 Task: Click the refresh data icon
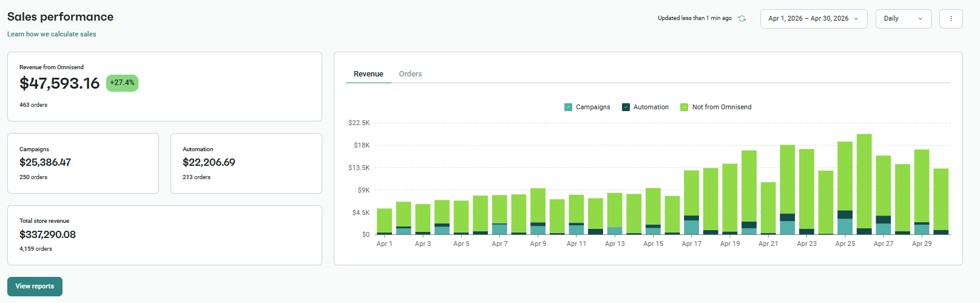pyautogui.click(x=742, y=18)
